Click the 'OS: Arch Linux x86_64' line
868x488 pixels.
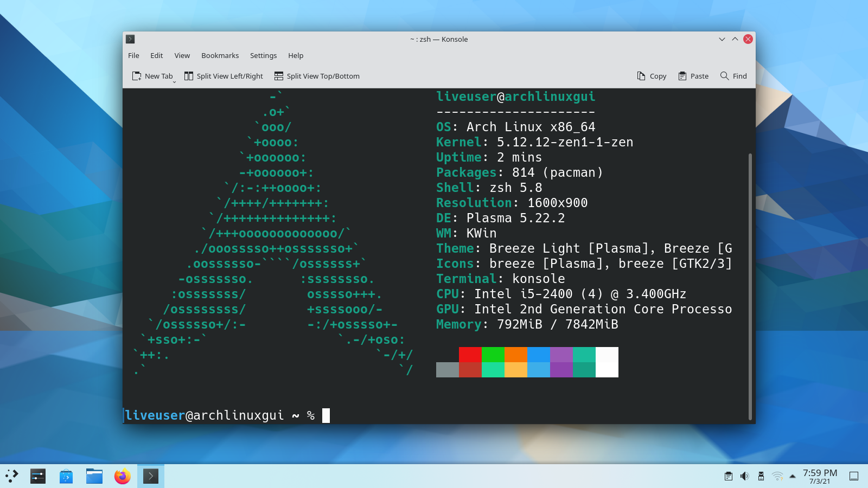pyautogui.click(x=516, y=127)
